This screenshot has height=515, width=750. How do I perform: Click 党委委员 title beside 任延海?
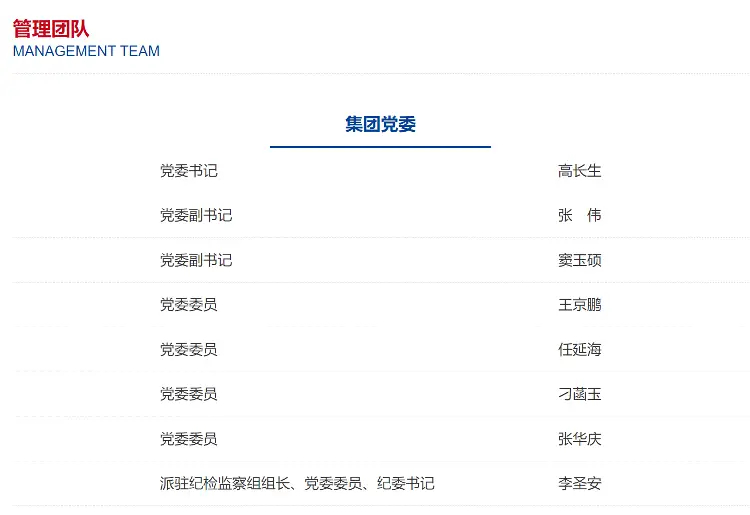(x=188, y=349)
